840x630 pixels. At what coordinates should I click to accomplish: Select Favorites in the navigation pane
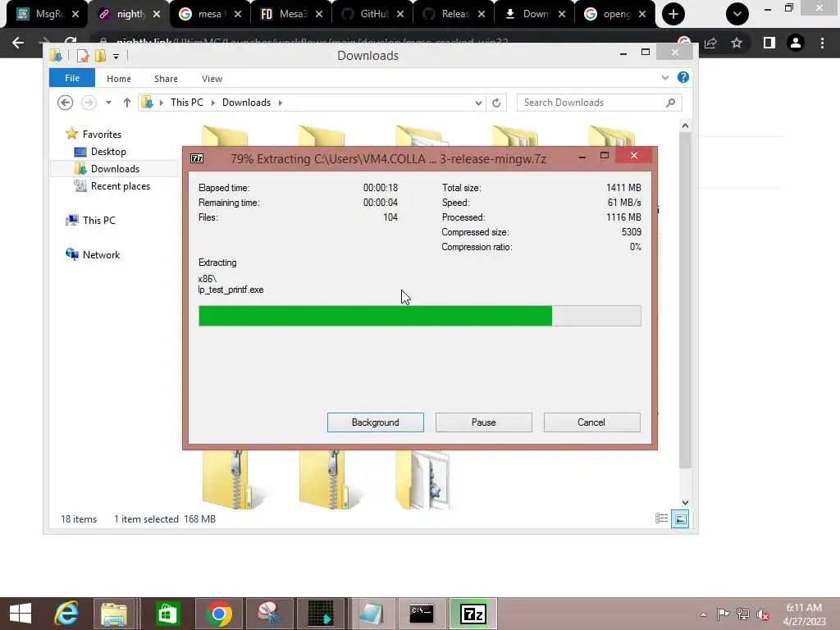(101, 134)
